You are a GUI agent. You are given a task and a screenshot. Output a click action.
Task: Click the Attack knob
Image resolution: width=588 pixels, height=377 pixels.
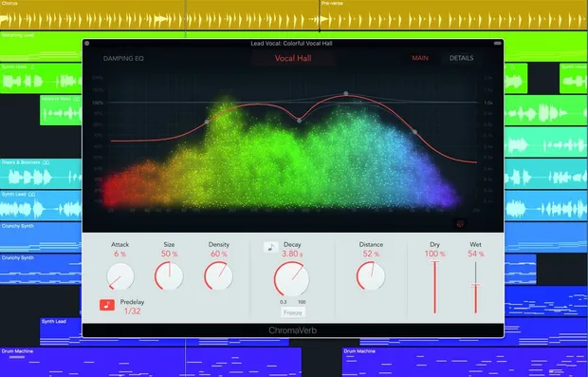[x=120, y=276]
